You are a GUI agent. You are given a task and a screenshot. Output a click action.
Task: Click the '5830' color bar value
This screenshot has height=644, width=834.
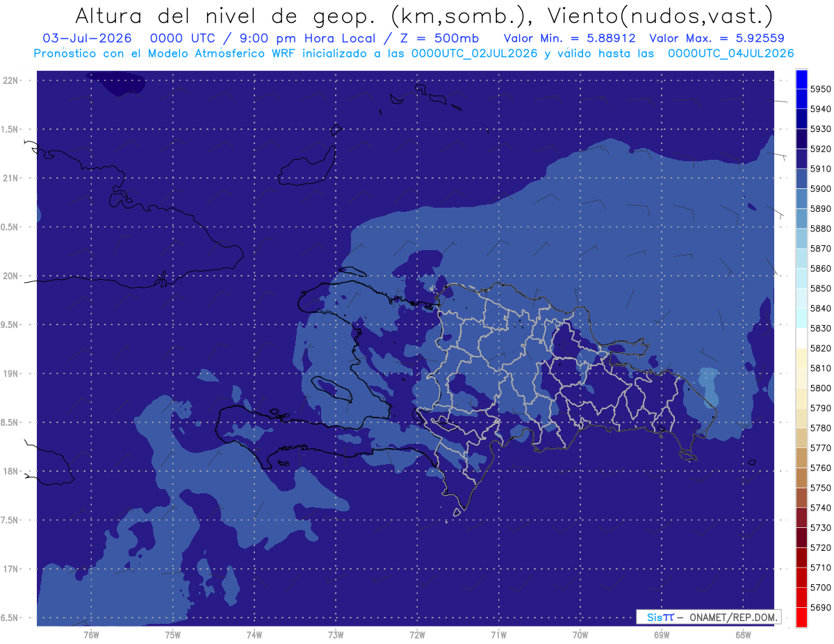820,329
